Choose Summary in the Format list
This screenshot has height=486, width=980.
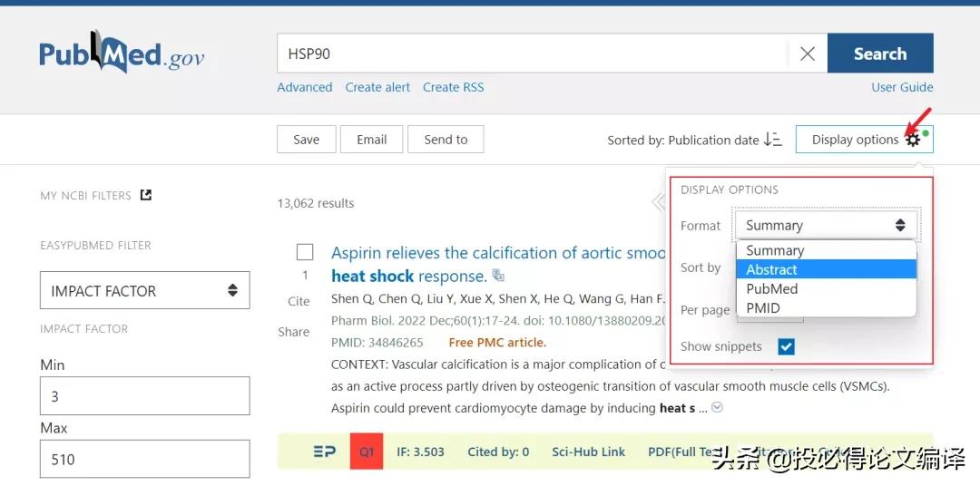click(x=826, y=250)
